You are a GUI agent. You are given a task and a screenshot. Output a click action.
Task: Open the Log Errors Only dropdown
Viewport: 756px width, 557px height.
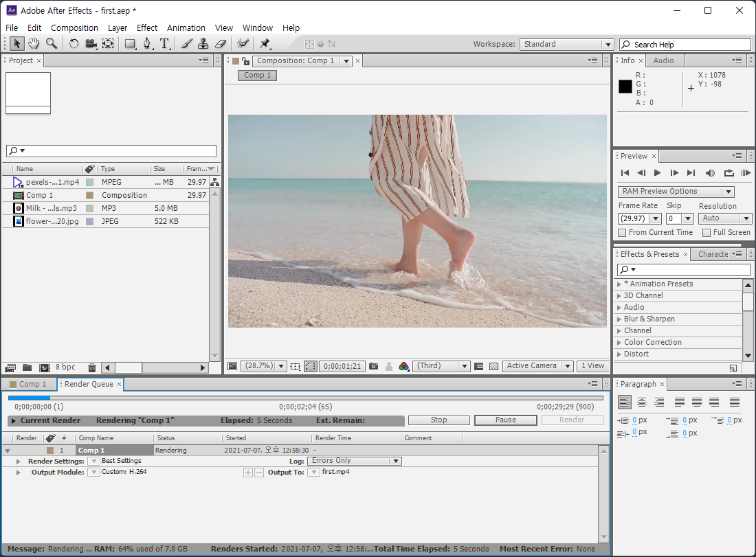(x=355, y=461)
